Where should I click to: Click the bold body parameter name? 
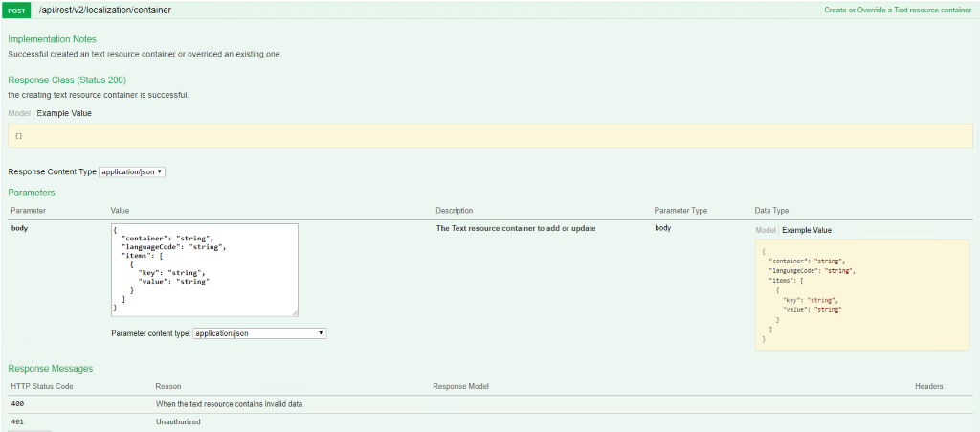pyautogui.click(x=19, y=229)
